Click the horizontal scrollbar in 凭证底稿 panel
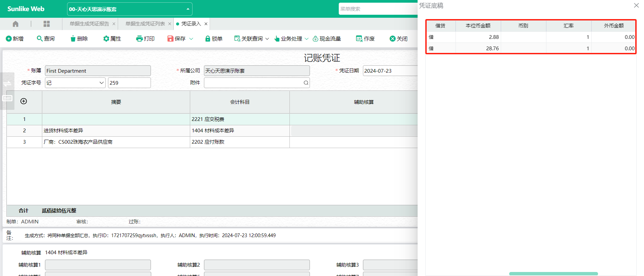This screenshot has width=644, height=276. pyautogui.click(x=553, y=274)
